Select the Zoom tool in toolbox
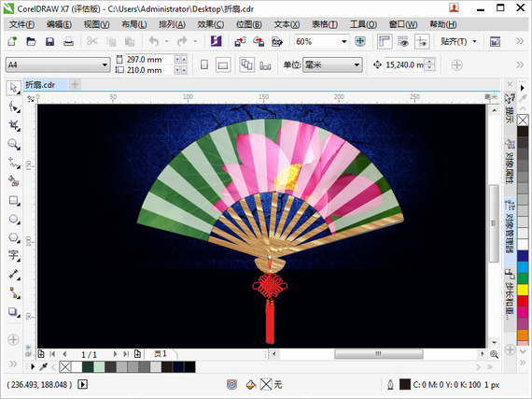The height and width of the screenshot is (399, 532). pos(14,144)
